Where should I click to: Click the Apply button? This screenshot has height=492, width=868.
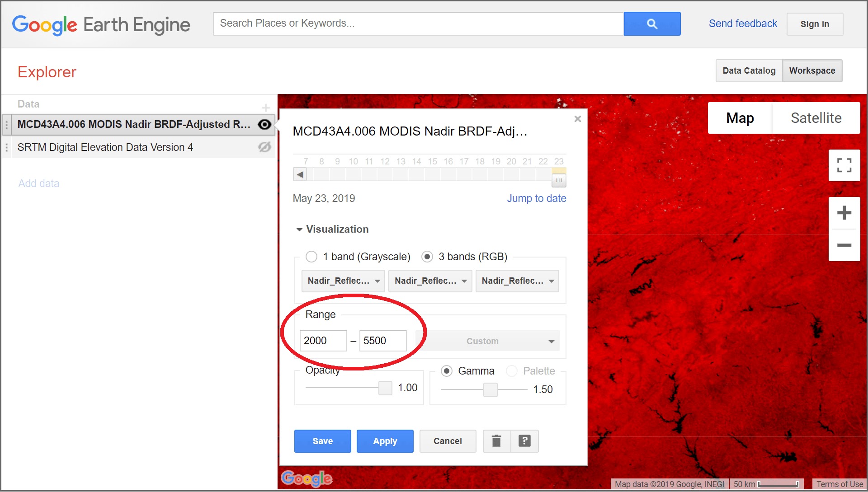385,441
